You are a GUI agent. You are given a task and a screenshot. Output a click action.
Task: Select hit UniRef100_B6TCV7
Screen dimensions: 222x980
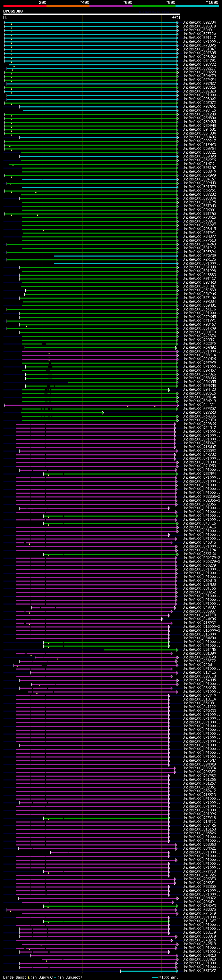(x=199, y=971)
